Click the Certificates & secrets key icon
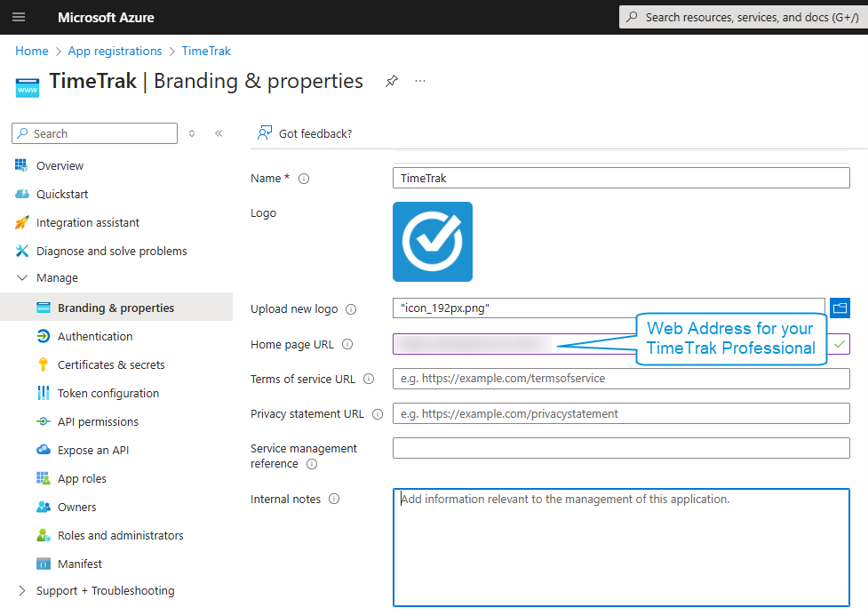The height and width of the screenshot is (616, 868). point(44,364)
